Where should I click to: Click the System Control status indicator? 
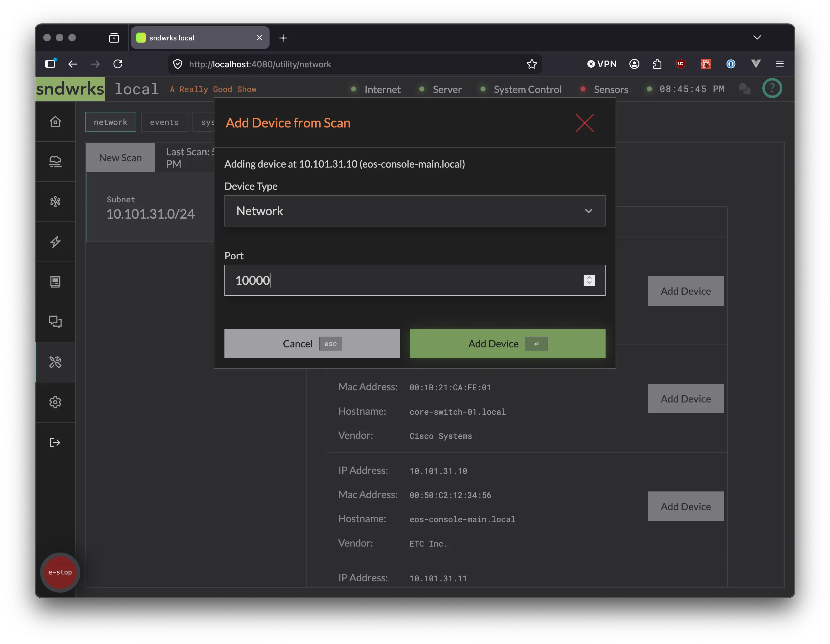[521, 89]
